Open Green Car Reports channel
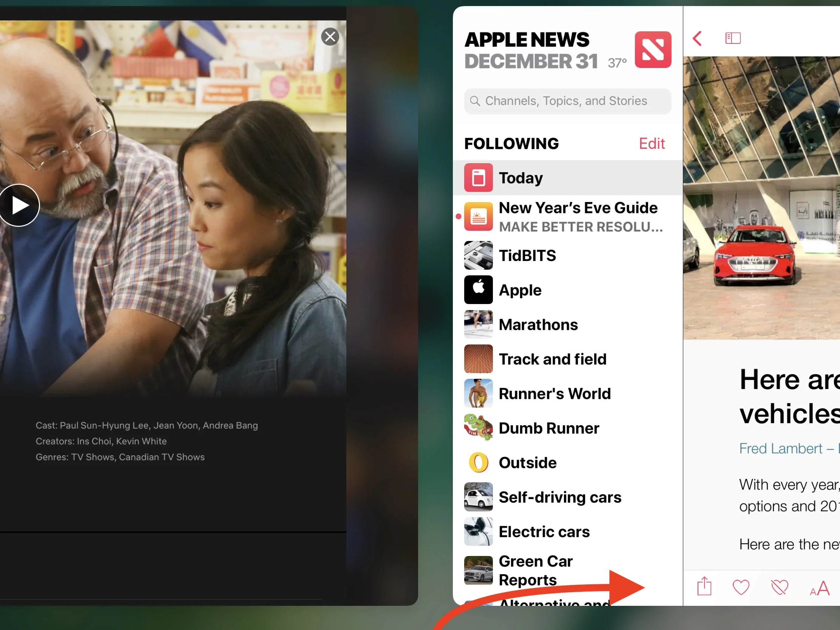This screenshot has width=840, height=630. (x=567, y=571)
